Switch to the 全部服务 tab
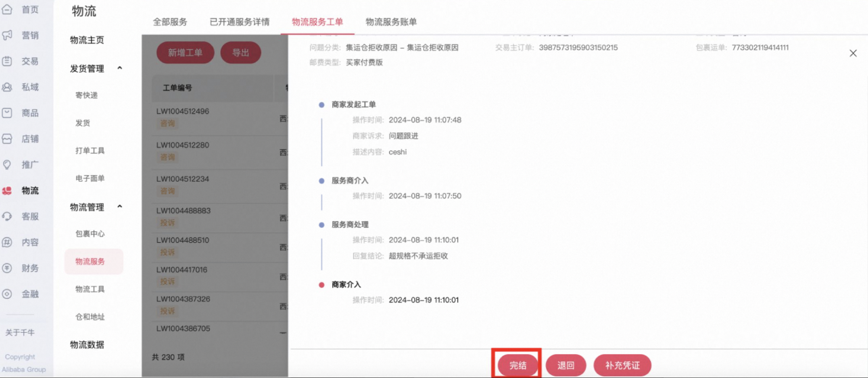Viewport: 868px width, 378px height. point(170,22)
